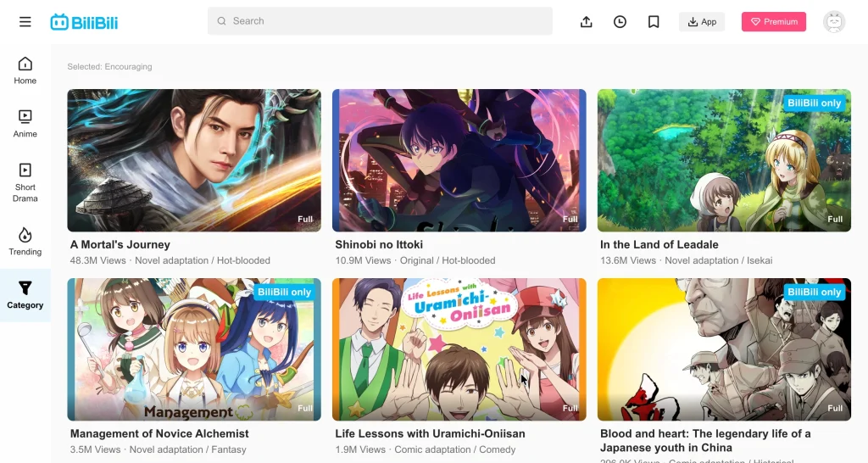Click the In the Land of Leadale title

coord(659,245)
